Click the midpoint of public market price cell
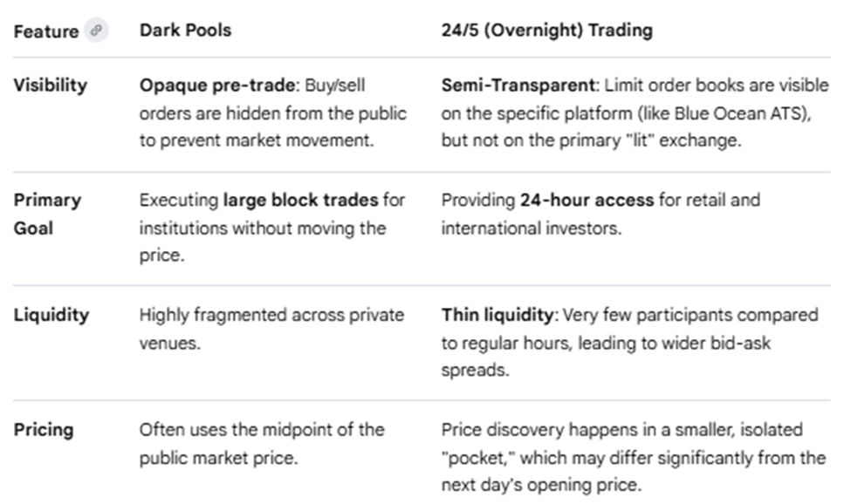 pos(262,443)
